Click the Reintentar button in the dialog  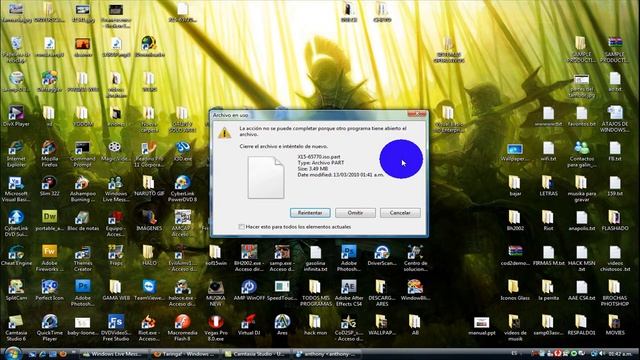pyautogui.click(x=310, y=213)
